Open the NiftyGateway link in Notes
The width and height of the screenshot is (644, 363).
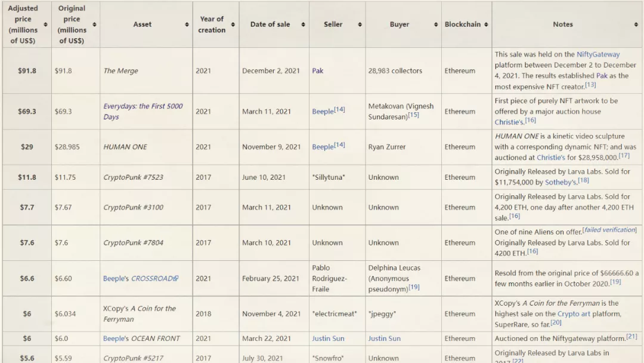[x=598, y=54]
